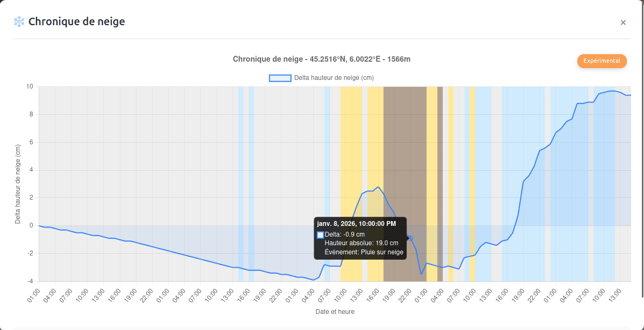Click the vertical scrollbar at the right edge
Screen dimensions: 644x330
(x=642, y=150)
